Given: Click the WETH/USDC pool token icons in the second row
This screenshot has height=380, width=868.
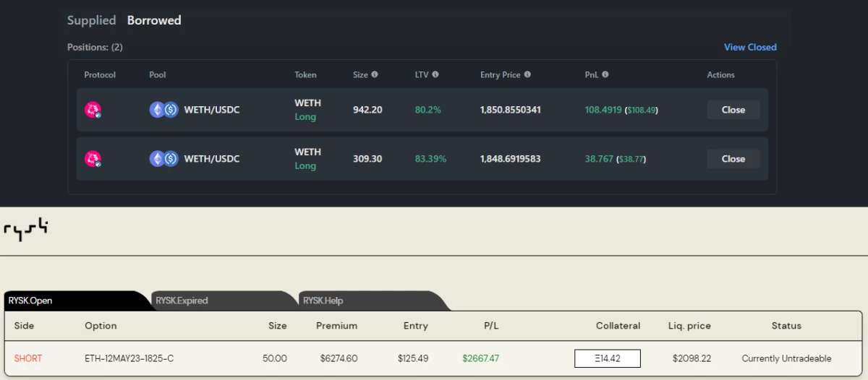Looking at the screenshot, I should 164,159.
